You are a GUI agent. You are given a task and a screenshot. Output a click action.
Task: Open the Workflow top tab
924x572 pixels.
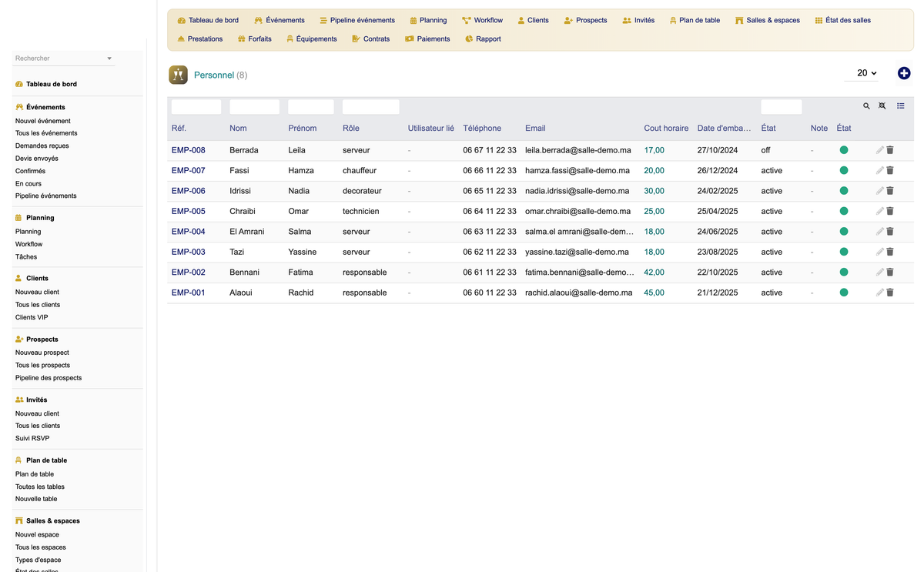click(482, 20)
